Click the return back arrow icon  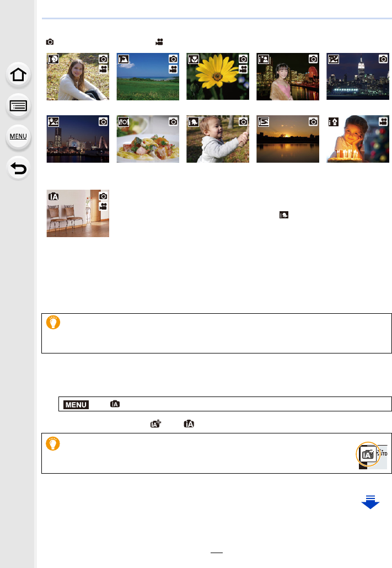pos(18,168)
